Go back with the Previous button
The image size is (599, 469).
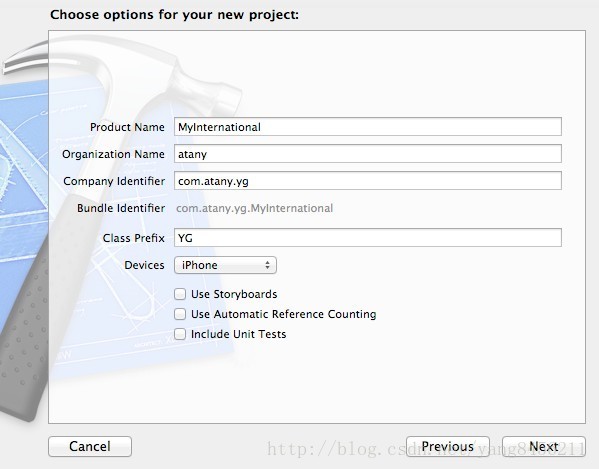447,446
